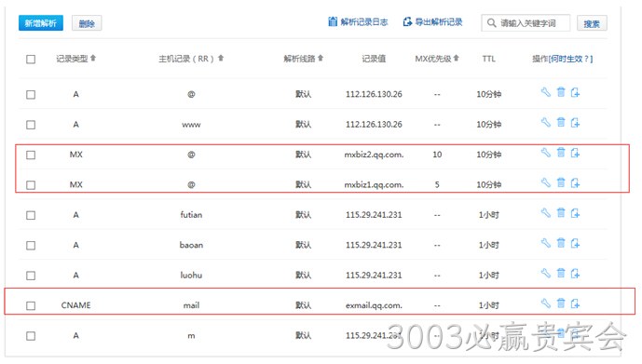Screen dimensions: 642x364
Task: Click MX priority value 10
Action: pos(437,155)
